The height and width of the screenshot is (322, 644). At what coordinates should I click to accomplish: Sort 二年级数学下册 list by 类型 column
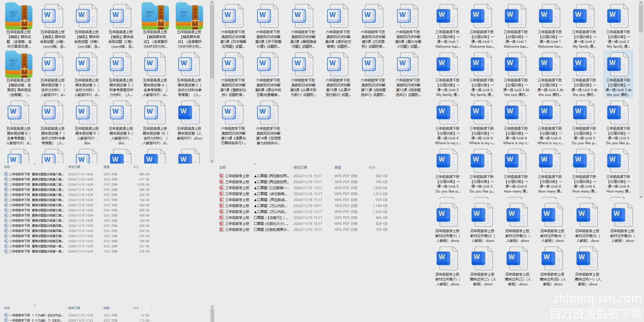pyautogui.click(x=107, y=167)
